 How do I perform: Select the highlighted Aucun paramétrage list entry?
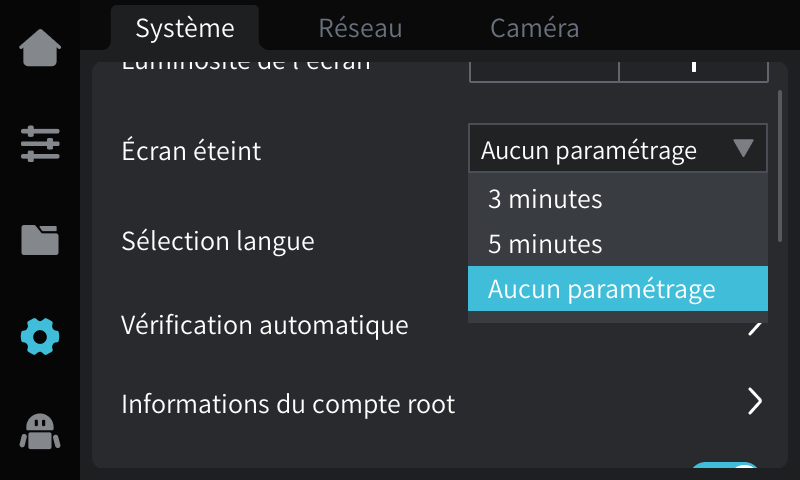tap(618, 289)
